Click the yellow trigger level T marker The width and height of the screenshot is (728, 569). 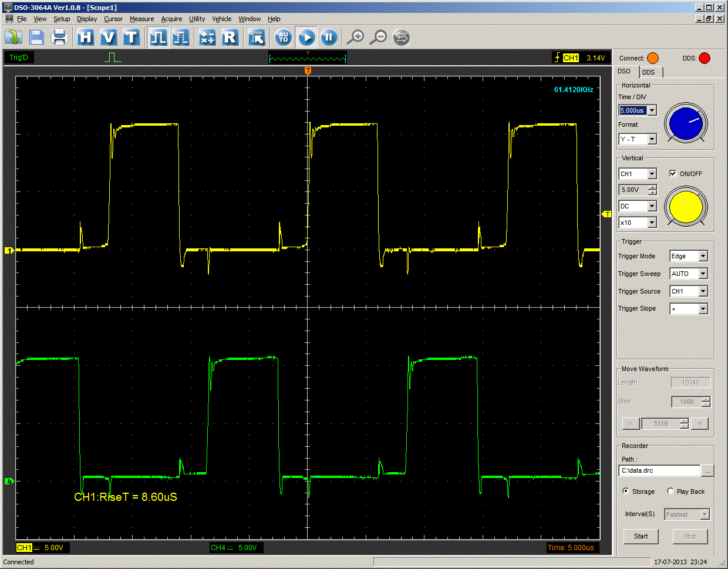click(x=607, y=214)
